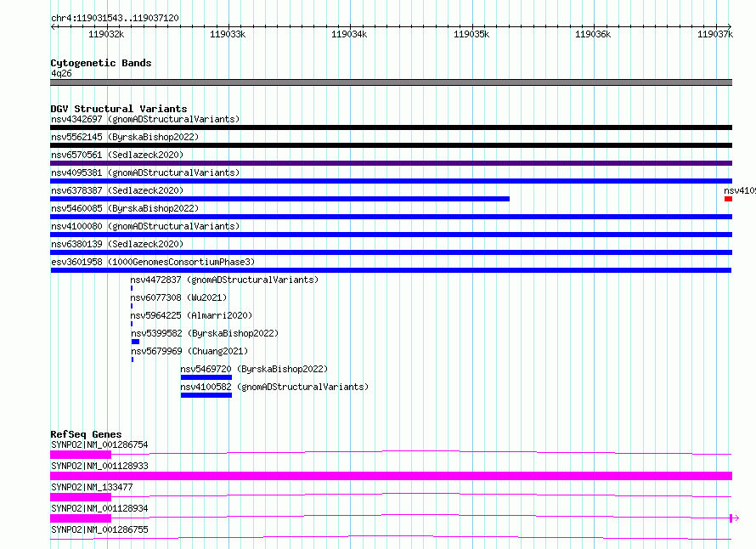This screenshot has width=756, height=549.
Task: Click the nsv4100582 gnomAD variant label
Action: pos(275,387)
